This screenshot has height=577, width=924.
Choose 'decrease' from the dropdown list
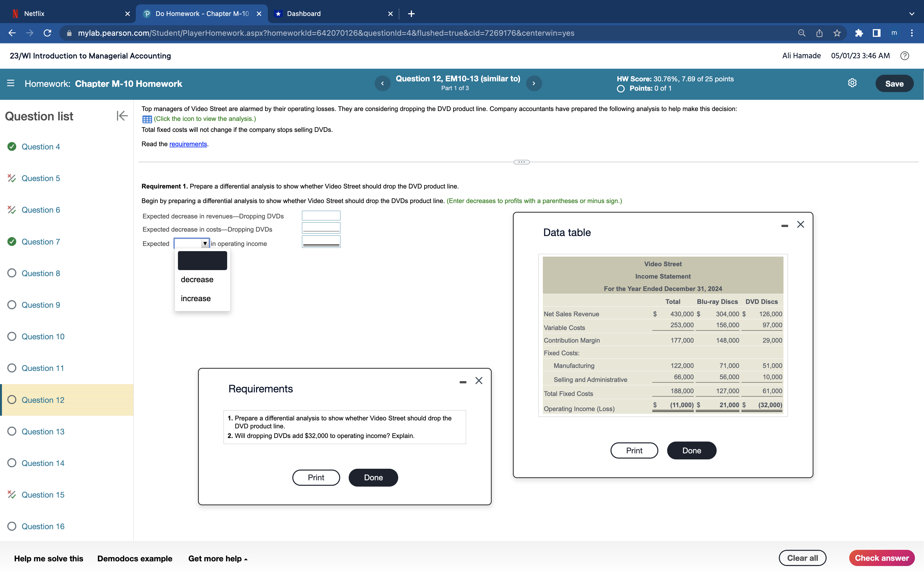click(197, 279)
